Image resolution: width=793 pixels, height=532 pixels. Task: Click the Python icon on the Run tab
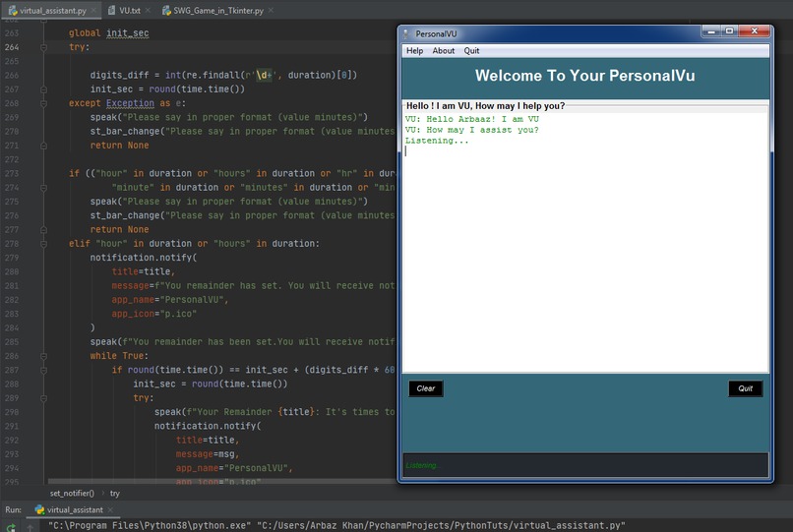click(x=39, y=509)
